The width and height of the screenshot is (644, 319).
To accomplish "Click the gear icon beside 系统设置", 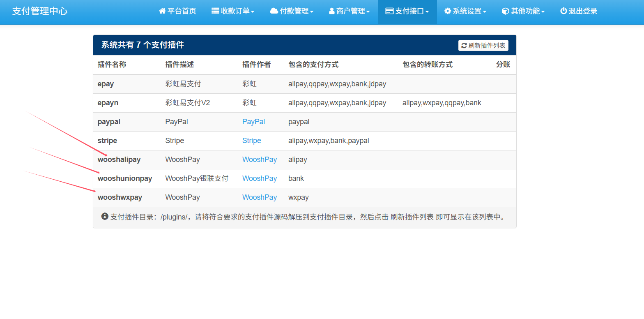I will click(x=448, y=11).
